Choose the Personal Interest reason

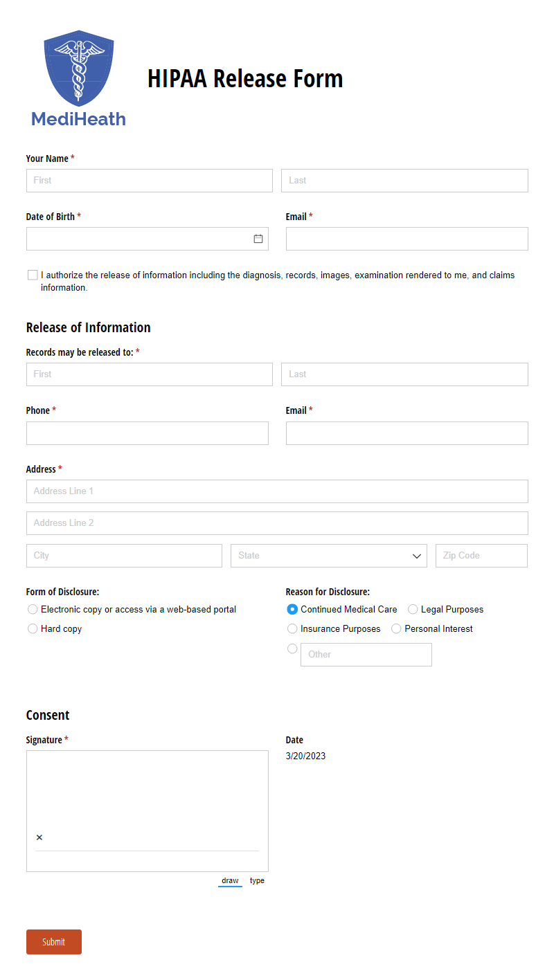[x=396, y=629]
